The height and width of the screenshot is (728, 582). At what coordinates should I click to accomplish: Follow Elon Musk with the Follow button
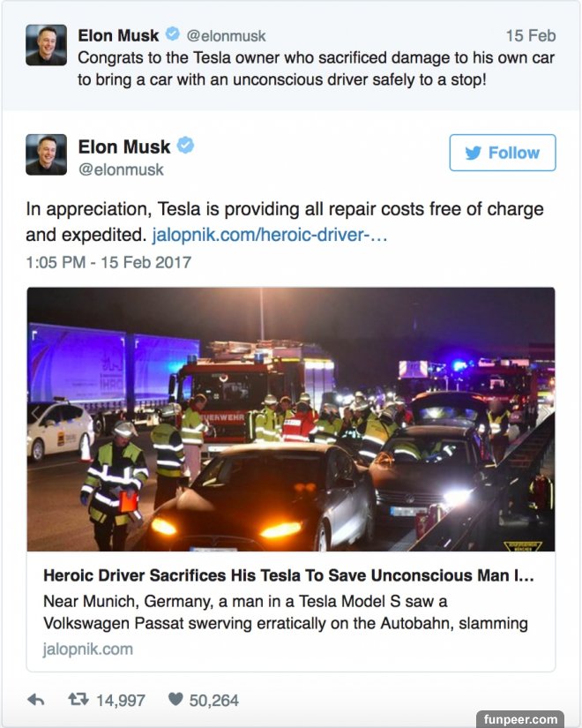pos(502,153)
